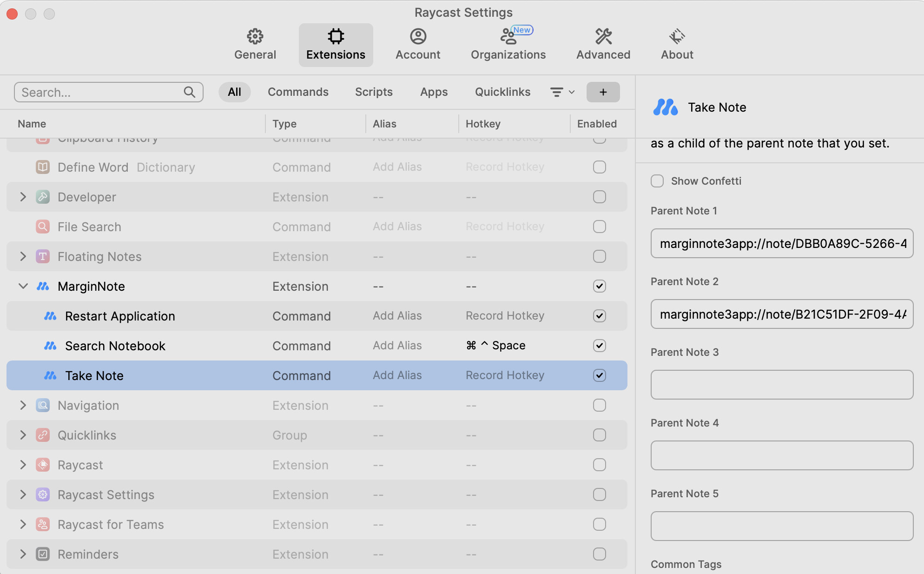Click the Quicklinks group icon

[x=43, y=435]
